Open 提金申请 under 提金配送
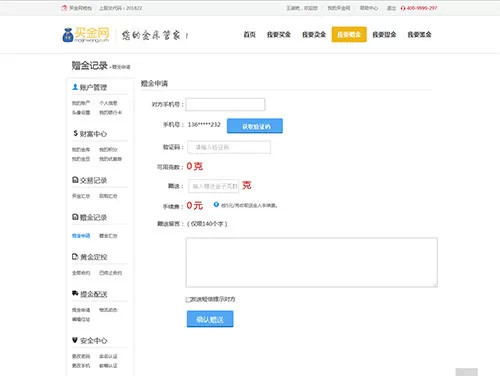Viewport: 500px width, 376px height. (81, 310)
